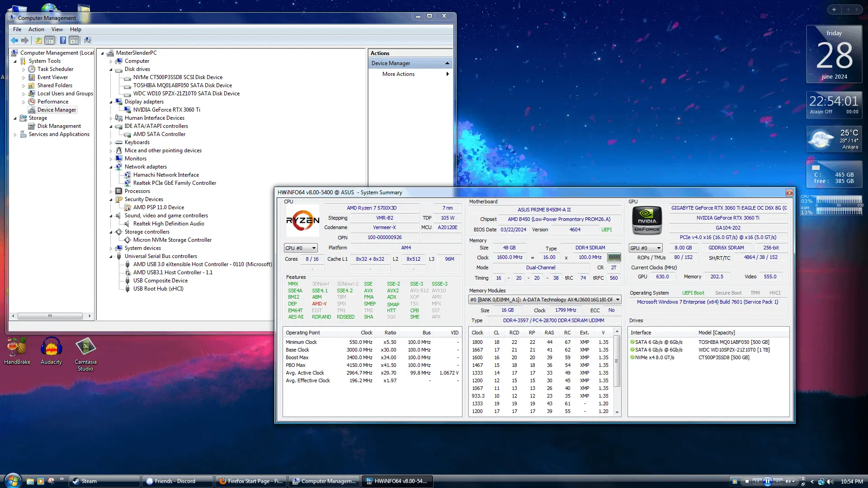Click the green memory module icon beside clock

click(614, 258)
